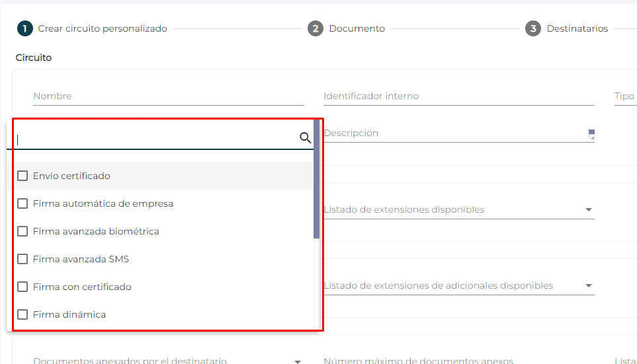Click the search magnifier icon in dropdown
Screen dimensions: 637x364
pyautogui.click(x=305, y=138)
